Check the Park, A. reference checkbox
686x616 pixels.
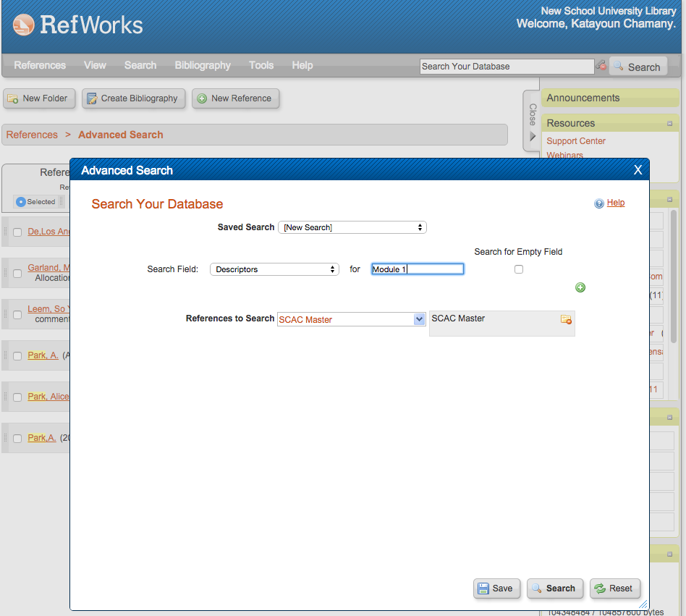(17, 356)
